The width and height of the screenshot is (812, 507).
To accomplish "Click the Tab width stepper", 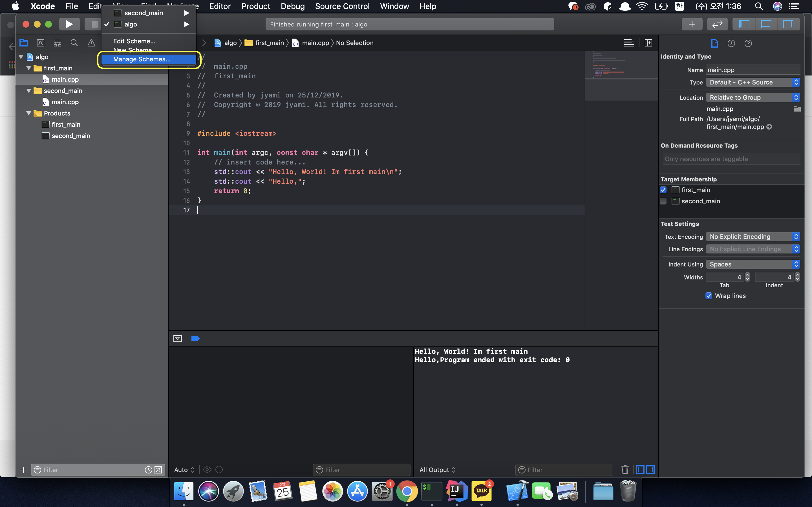I will [747, 277].
